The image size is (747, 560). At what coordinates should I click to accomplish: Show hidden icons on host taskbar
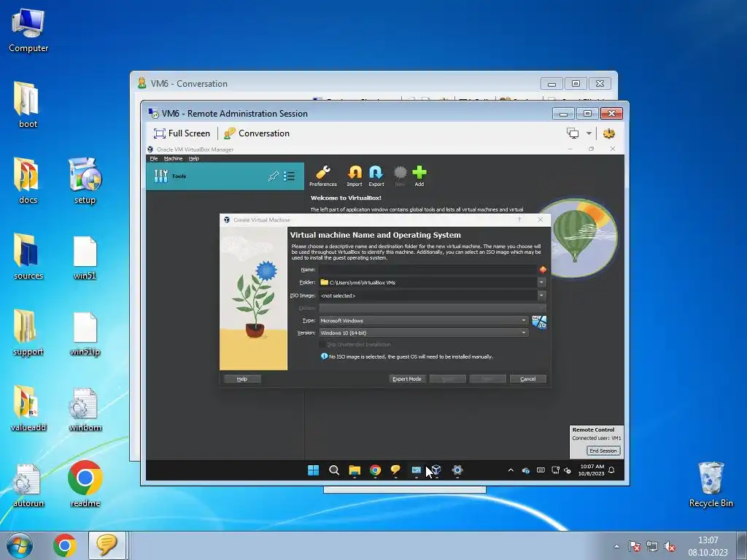tap(616, 546)
